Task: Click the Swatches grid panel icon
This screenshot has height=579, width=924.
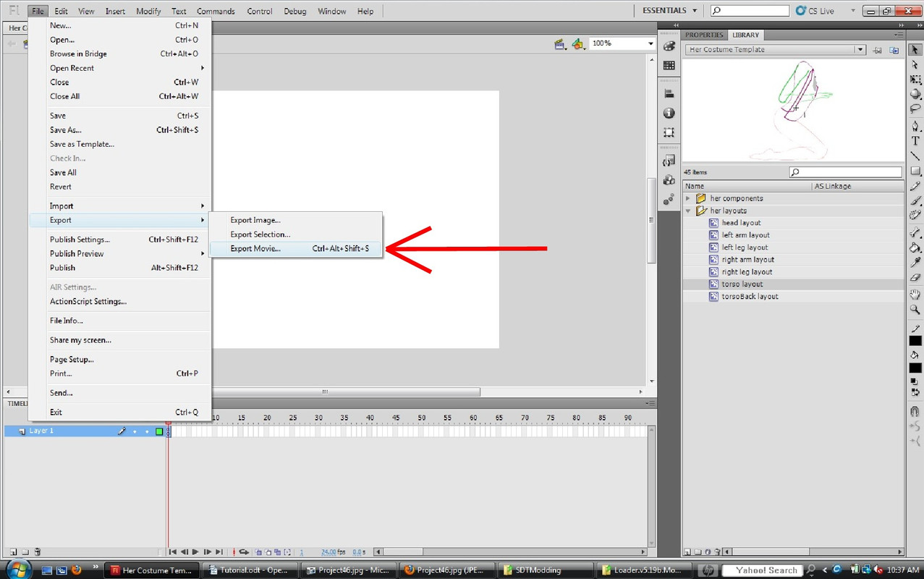Action: pos(669,65)
